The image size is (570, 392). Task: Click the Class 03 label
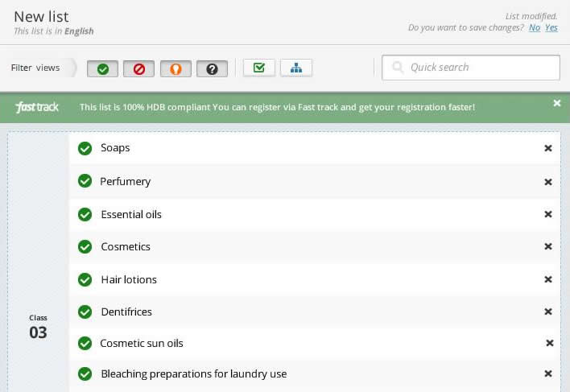coord(38,328)
